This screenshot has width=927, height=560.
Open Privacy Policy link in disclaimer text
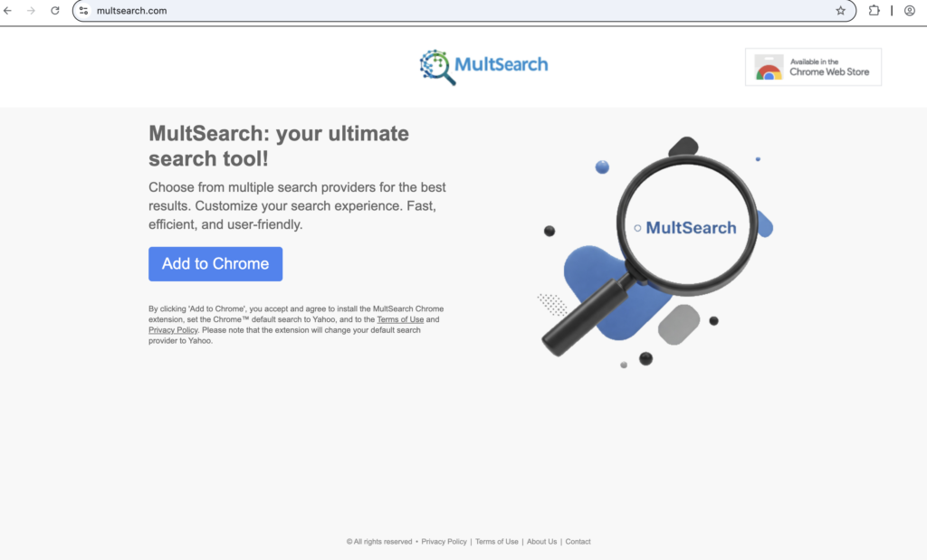(x=173, y=330)
